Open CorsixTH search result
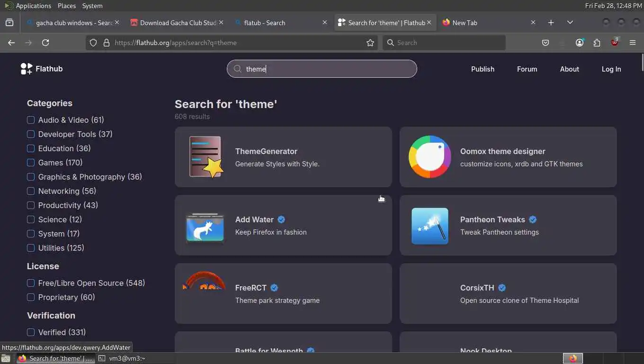Screen dimensions: 644x364 508,293
